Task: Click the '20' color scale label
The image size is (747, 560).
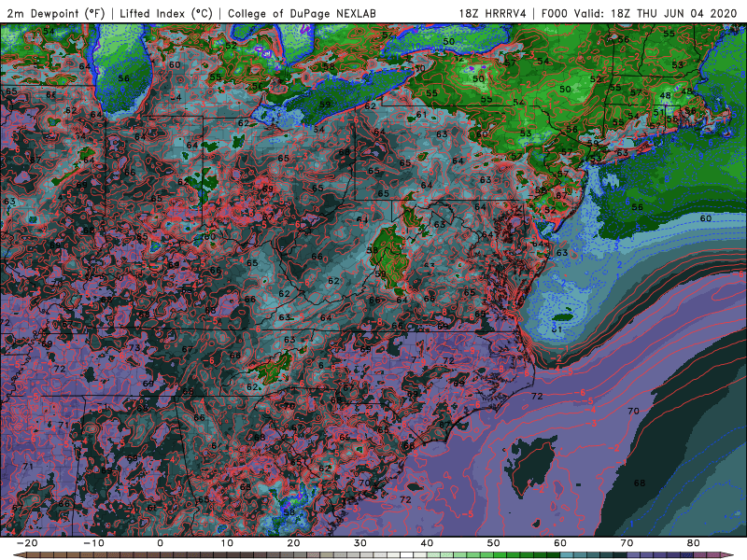Action: [x=293, y=543]
